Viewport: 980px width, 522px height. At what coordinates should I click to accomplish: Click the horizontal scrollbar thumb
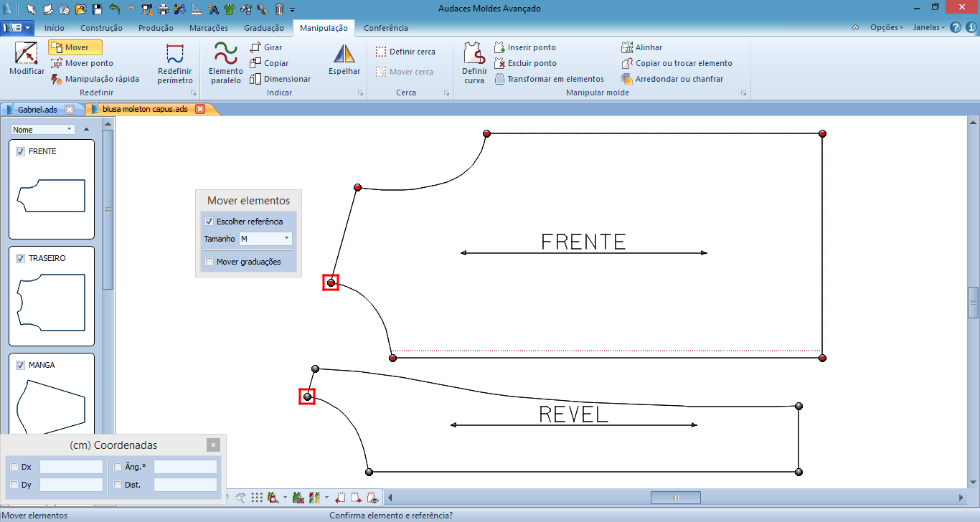click(x=675, y=497)
